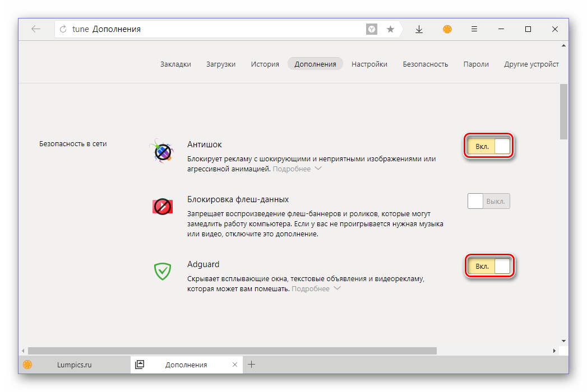Click Антишок extension title

(205, 144)
